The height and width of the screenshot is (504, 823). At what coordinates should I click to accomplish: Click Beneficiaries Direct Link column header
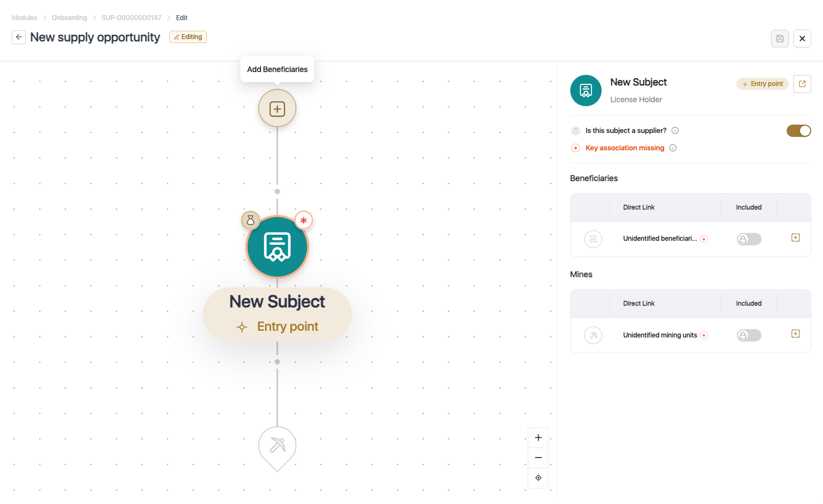(x=638, y=207)
